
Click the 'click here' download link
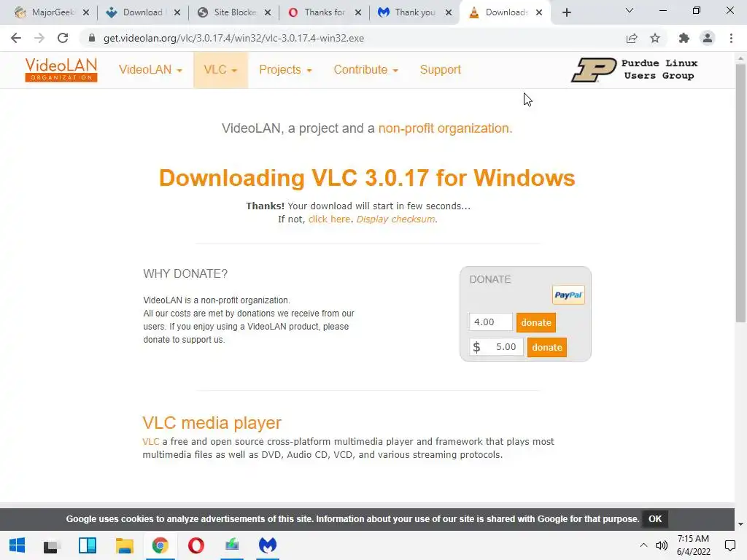(x=329, y=219)
